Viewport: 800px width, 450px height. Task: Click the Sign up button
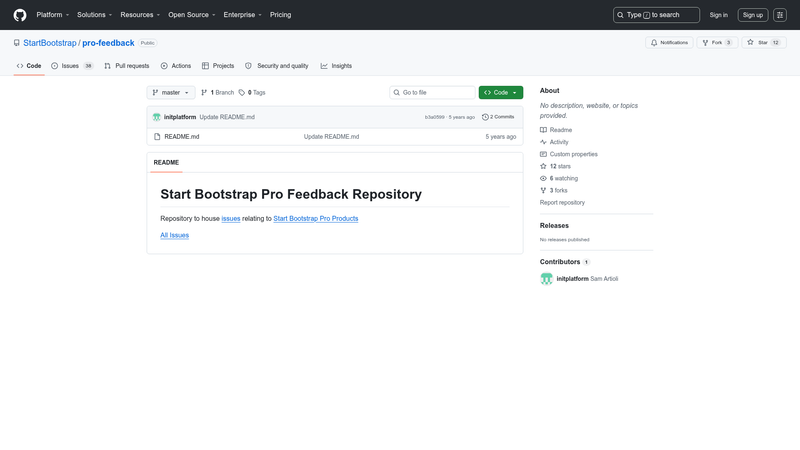click(753, 15)
